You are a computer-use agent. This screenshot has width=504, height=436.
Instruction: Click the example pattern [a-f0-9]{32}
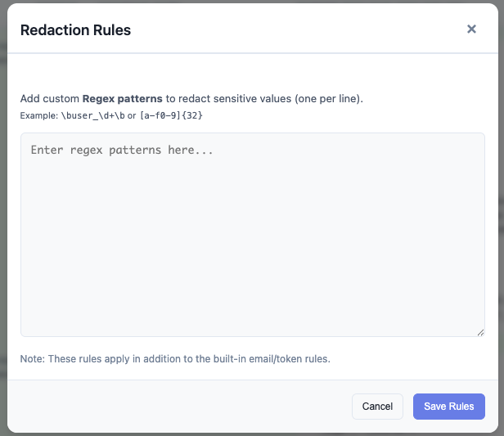tap(171, 115)
